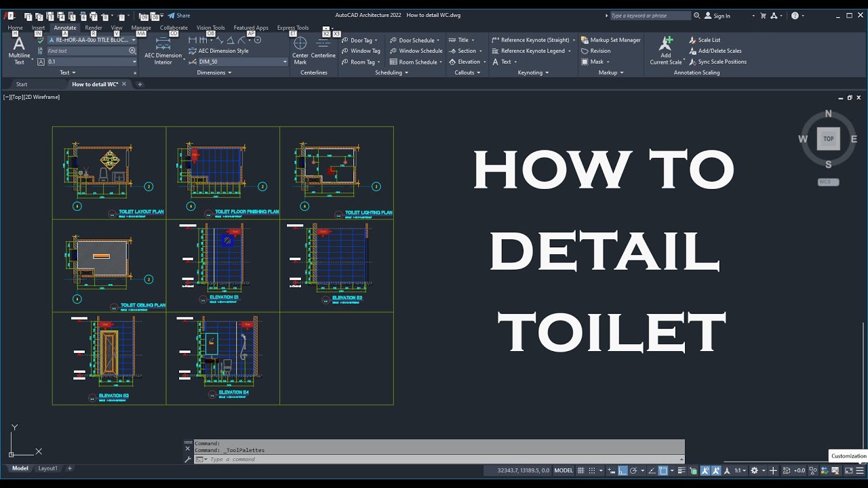Image resolution: width=868 pixels, height=488 pixels.
Task: Open the Scale List tool
Action: tap(704, 40)
